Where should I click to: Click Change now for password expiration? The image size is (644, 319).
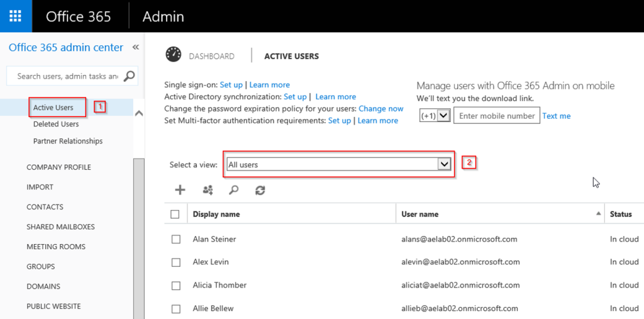pos(380,108)
